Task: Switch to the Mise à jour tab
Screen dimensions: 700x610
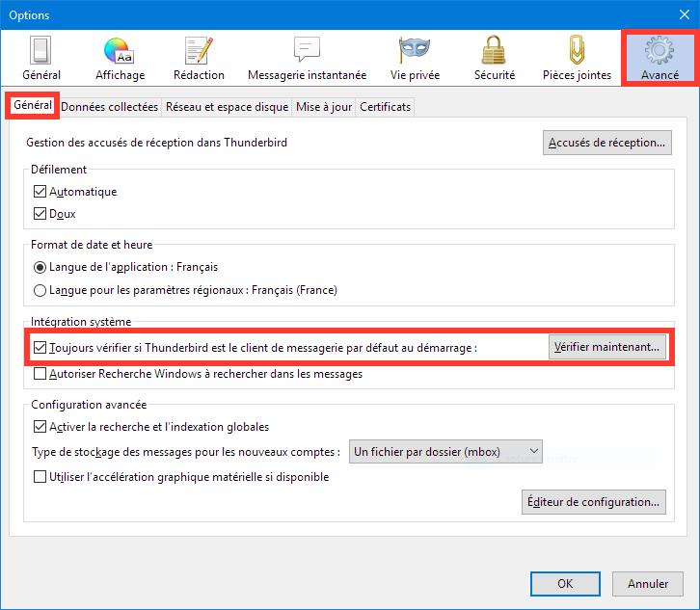Action: coord(324,107)
